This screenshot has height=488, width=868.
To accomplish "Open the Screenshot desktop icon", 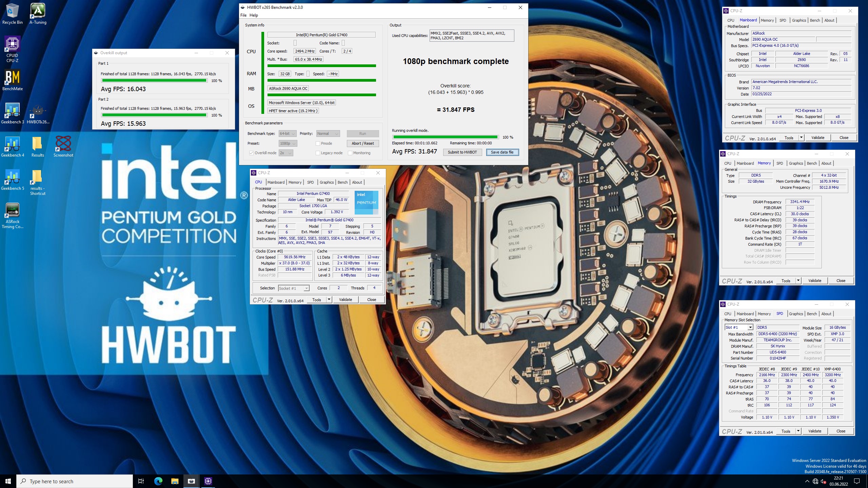I will point(63,147).
